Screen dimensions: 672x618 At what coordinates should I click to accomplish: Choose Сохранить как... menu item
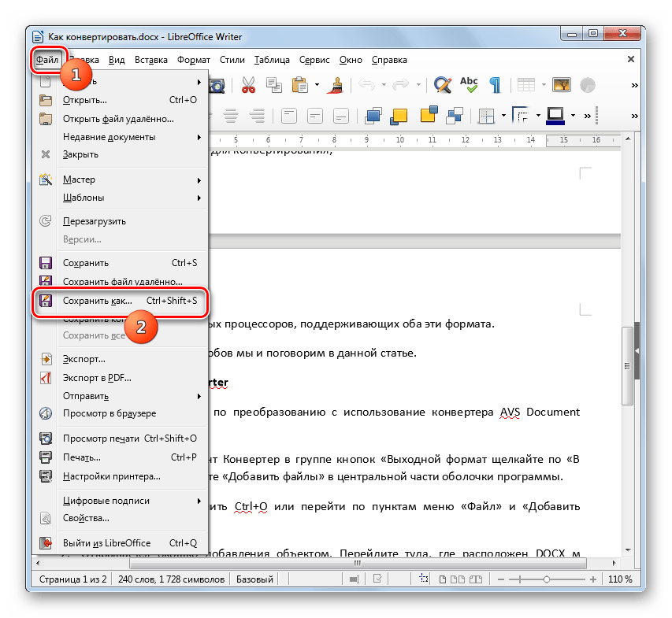click(x=120, y=301)
